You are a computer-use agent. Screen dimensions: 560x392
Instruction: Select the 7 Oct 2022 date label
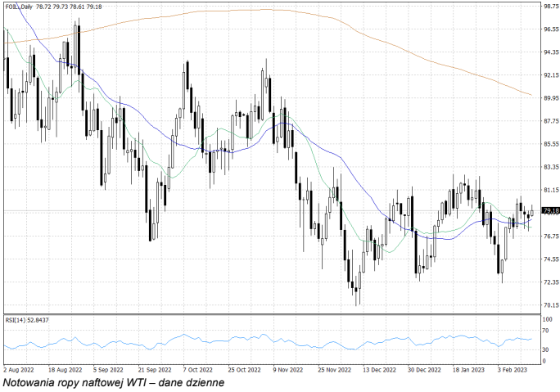[197, 369]
